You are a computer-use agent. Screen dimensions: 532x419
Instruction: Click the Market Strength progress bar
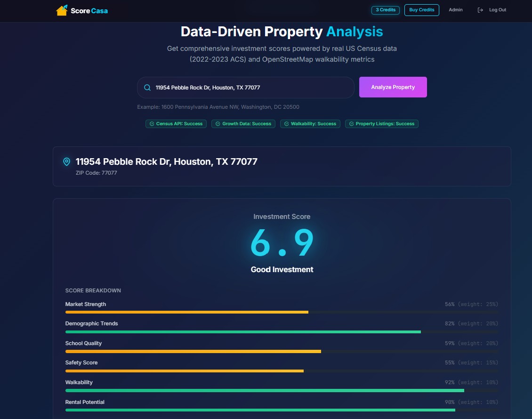(282, 312)
